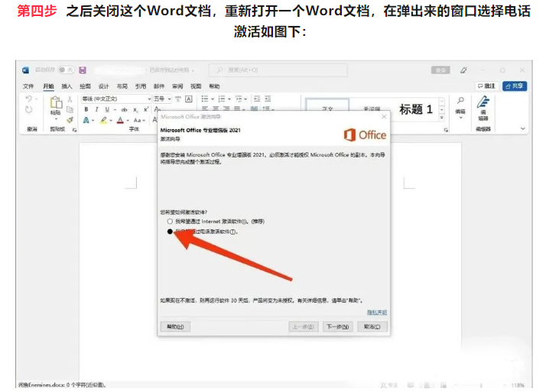Image resolution: width=546 pixels, height=392 pixels.
Task: Apply Italic formatting
Action: 96,109
